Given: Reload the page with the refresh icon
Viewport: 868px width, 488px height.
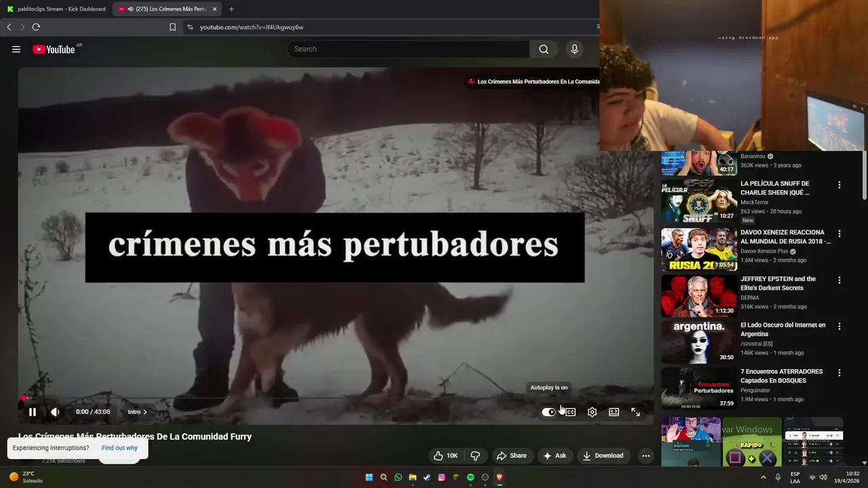Looking at the screenshot, I should tap(36, 27).
